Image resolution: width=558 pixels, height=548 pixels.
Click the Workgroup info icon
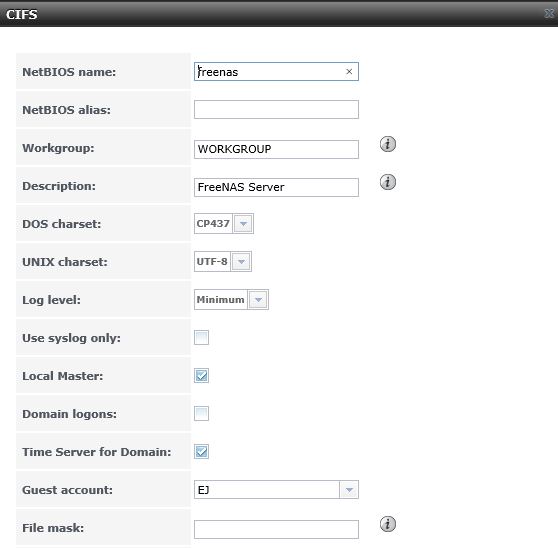388,144
